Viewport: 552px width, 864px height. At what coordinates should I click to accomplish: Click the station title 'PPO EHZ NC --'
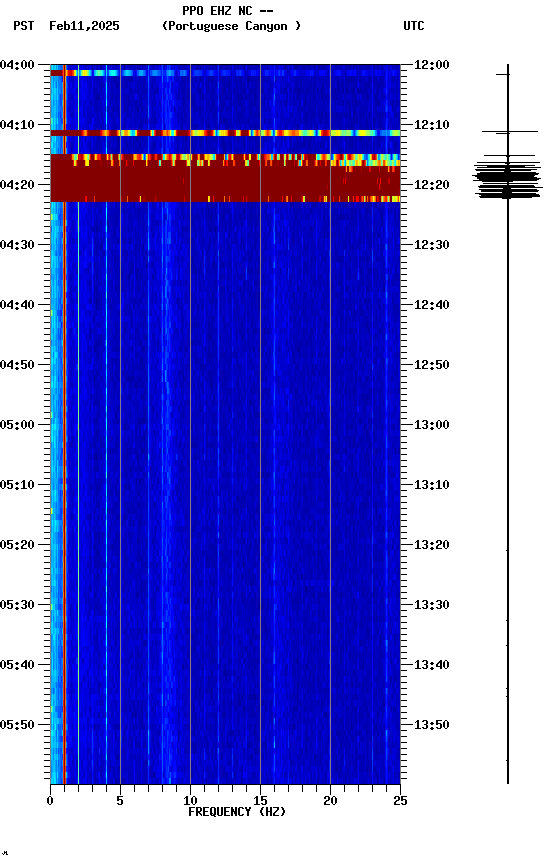coord(228,11)
